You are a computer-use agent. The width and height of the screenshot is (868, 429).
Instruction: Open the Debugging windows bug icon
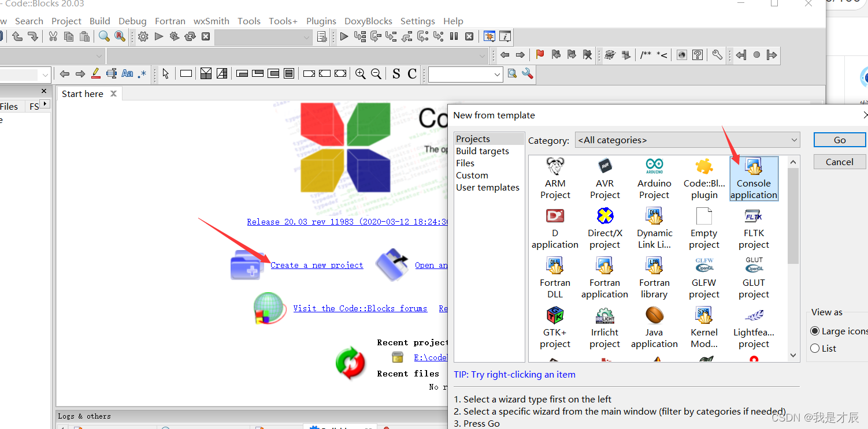tap(489, 36)
